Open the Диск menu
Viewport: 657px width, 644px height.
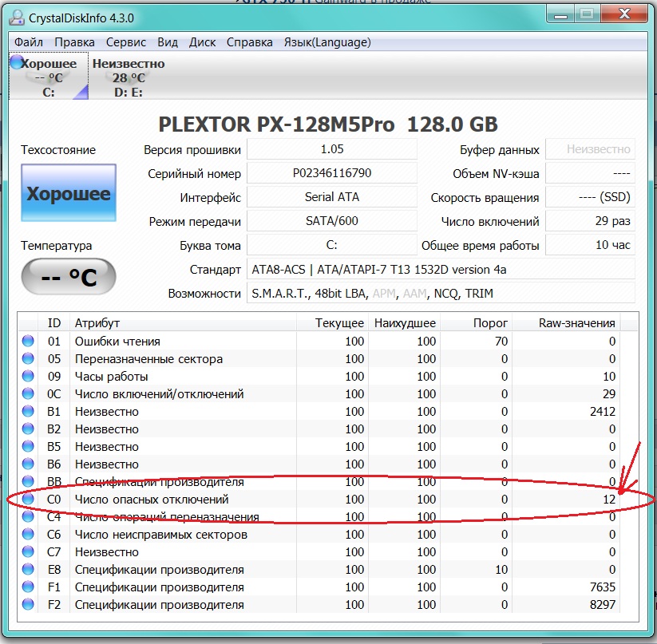(203, 42)
